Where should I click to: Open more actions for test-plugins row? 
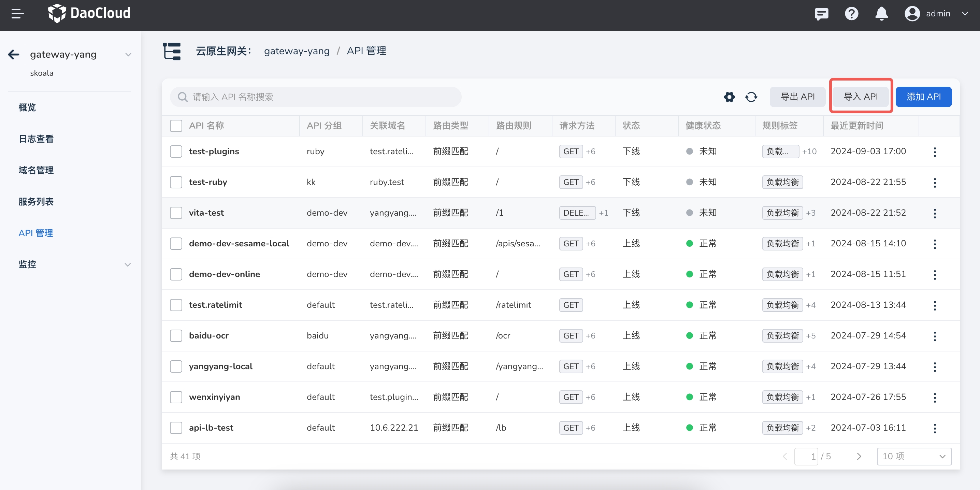pyautogui.click(x=935, y=152)
